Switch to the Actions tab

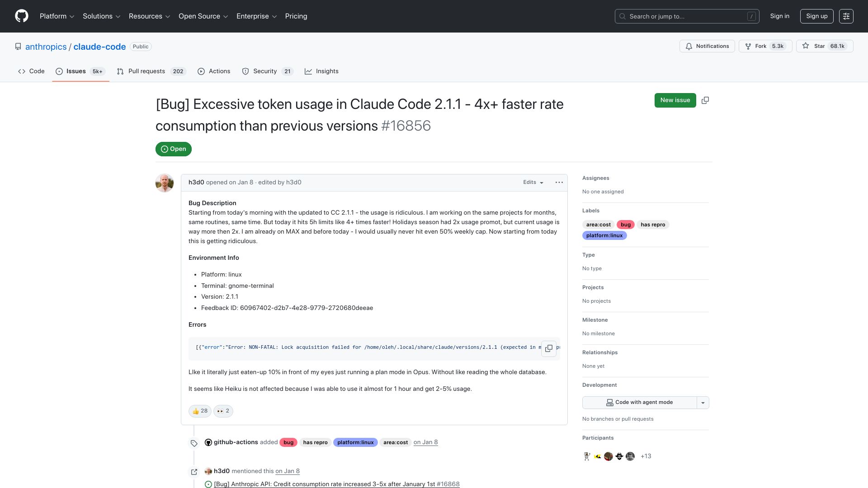click(x=214, y=71)
